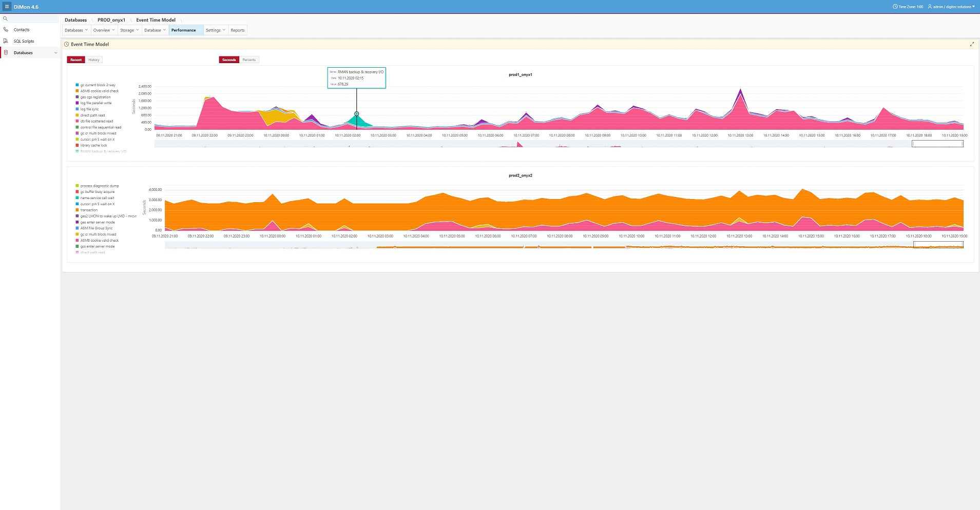Open the Storage dropdown menu

pyautogui.click(x=129, y=30)
